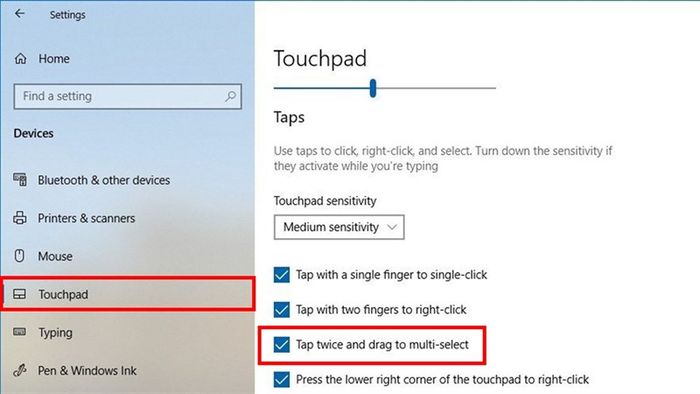Viewport: 700px width, 394px height.
Task: Click the search magnifier icon
Action: pos(230,96)
